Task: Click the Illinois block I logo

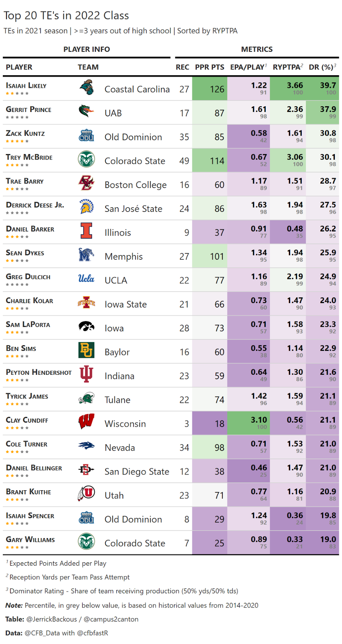Action: tap(86, 231)
